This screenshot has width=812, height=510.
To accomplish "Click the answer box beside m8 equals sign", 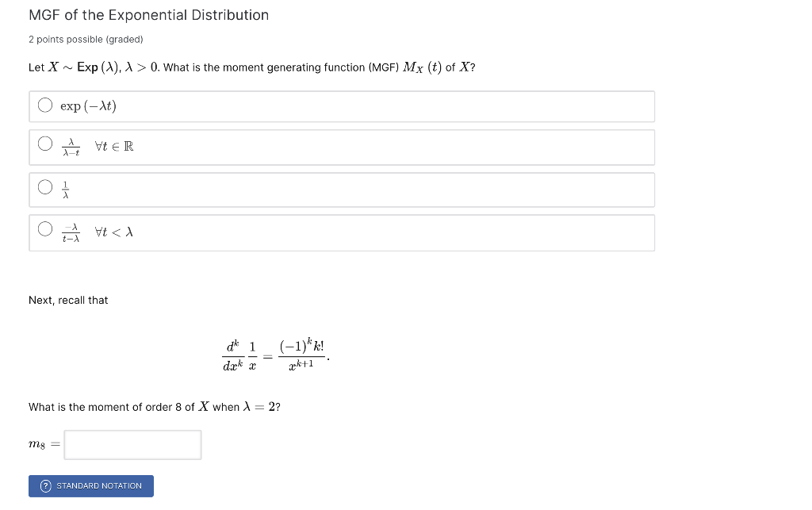I will [x=132, y=444].
